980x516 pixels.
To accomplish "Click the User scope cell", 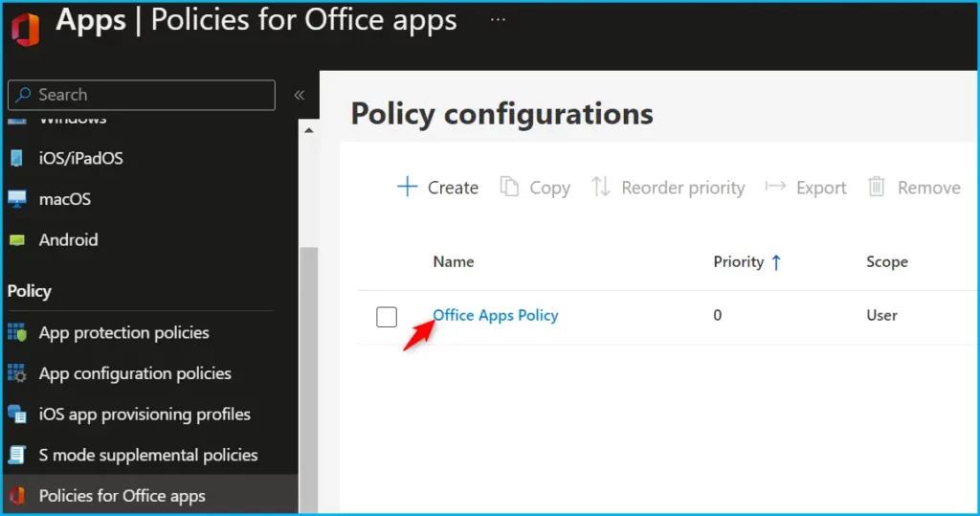I will tap(881, 315).
